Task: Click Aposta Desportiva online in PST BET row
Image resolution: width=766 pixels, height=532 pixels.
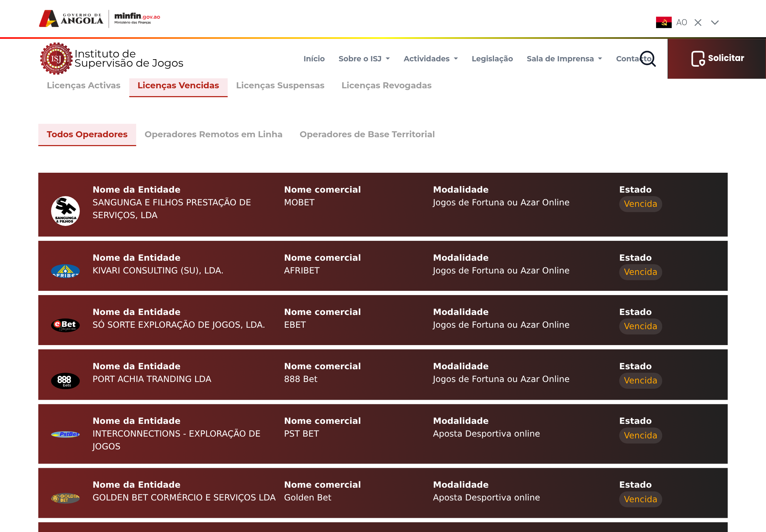Action: point(487,434)
